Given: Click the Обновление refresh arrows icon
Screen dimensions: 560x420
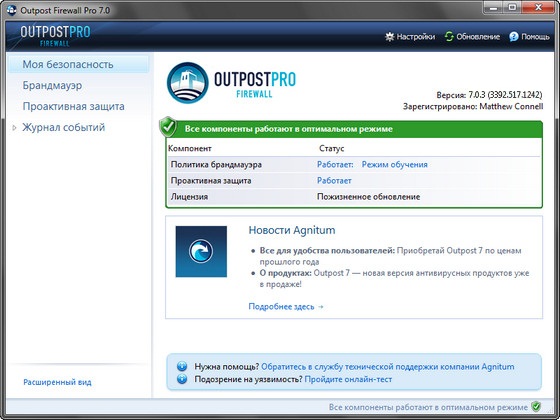Looking at the screenshot, I should point(449,36).
